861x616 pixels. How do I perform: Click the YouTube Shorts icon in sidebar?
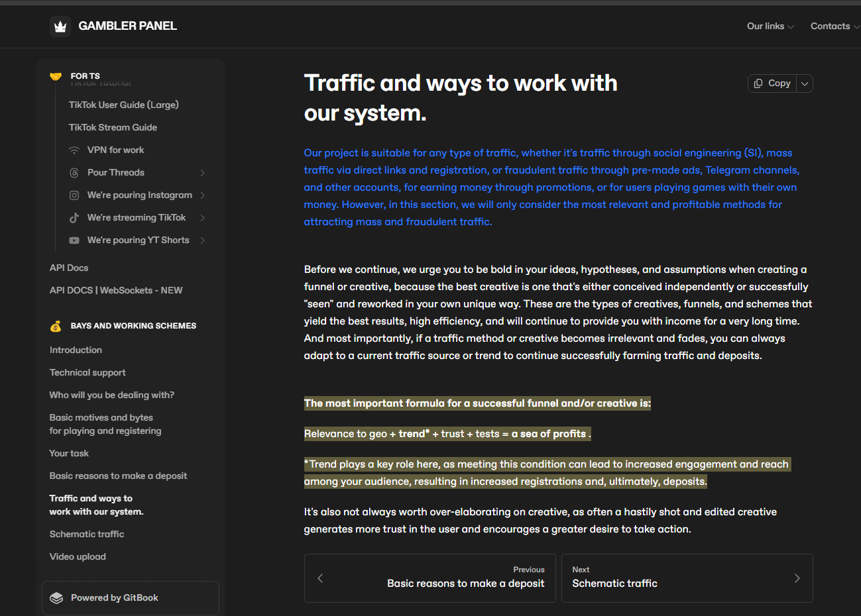click(x=74, y=240)
